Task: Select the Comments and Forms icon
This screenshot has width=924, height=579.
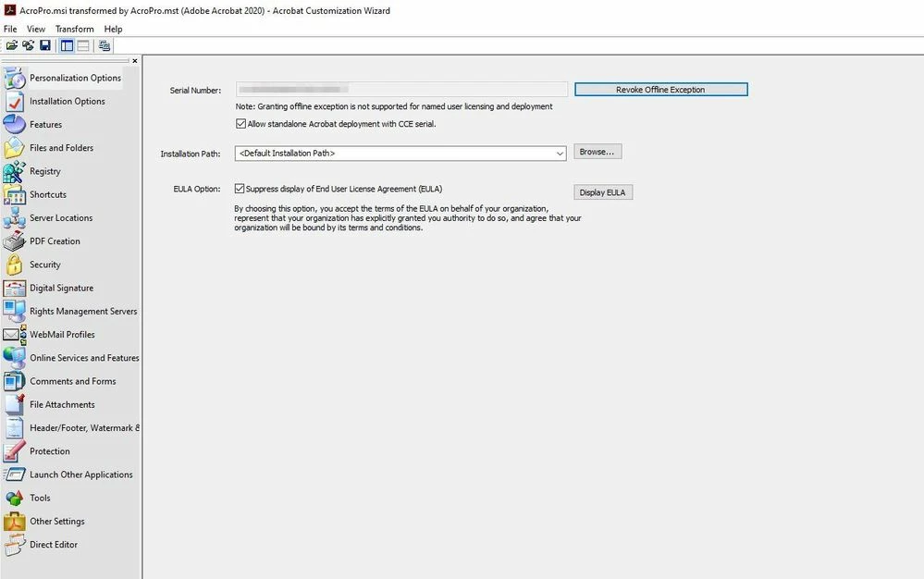Action: (x=14, y=381)
